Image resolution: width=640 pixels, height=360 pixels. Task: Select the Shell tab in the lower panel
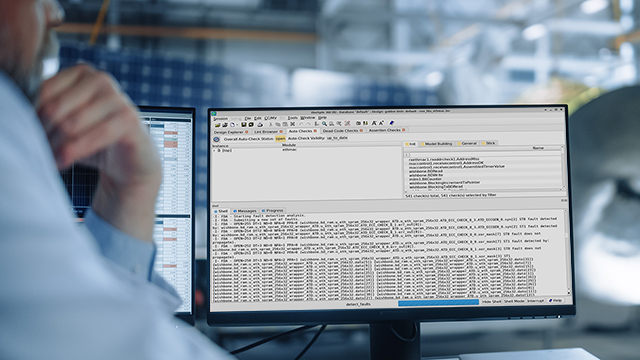222,211
